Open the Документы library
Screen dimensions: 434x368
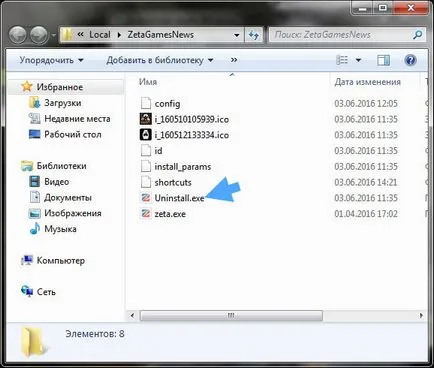click(x=68, y=197)
